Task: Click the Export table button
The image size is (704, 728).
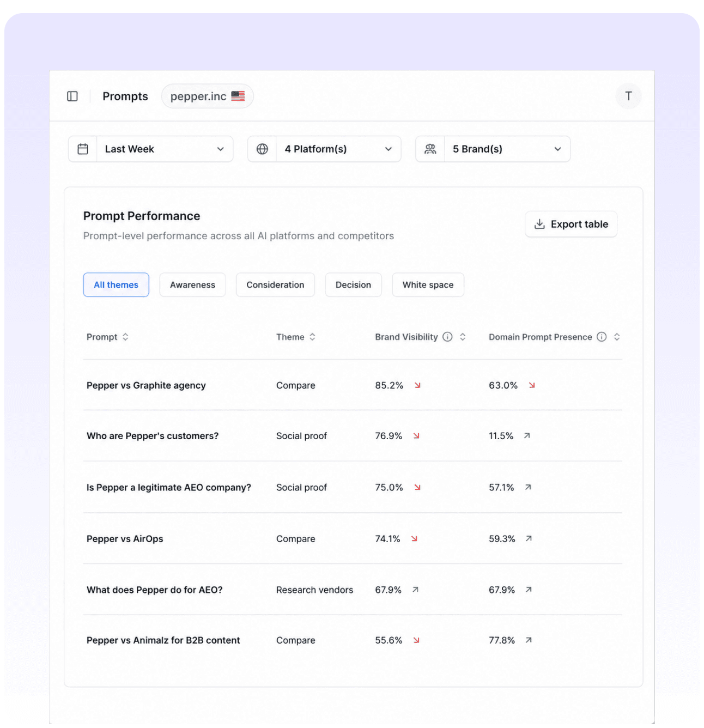Action: pos(571,224)
